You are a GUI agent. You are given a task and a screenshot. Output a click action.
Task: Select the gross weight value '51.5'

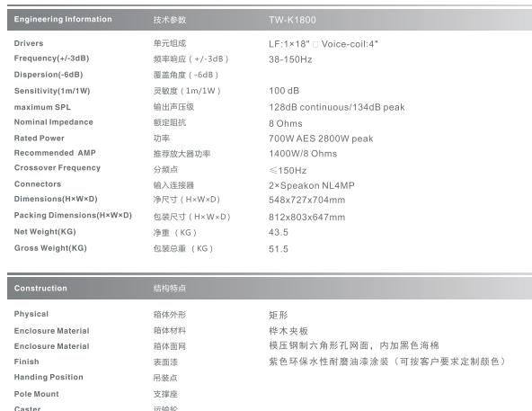coord(279,249)
